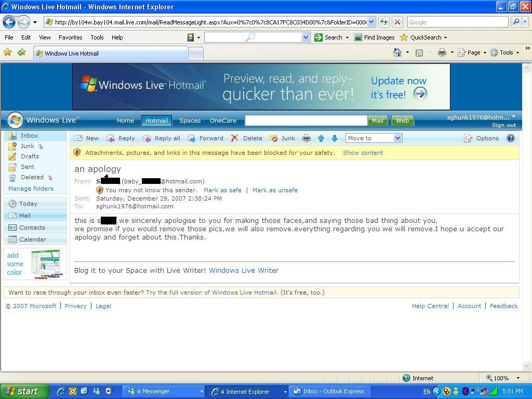Mark the sender as unsafe
Image resolution: width=532 pixels, height=399 pixels.
pos(275,190)
